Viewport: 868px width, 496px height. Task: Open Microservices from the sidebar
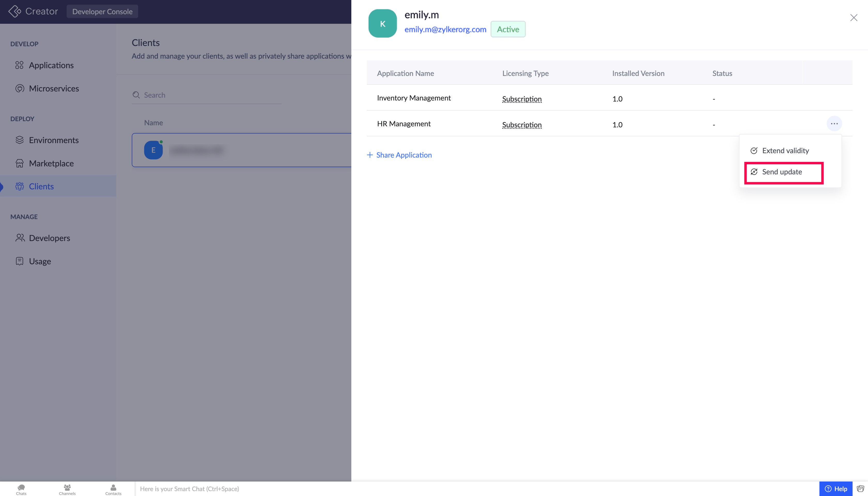(x=53, y=89)
